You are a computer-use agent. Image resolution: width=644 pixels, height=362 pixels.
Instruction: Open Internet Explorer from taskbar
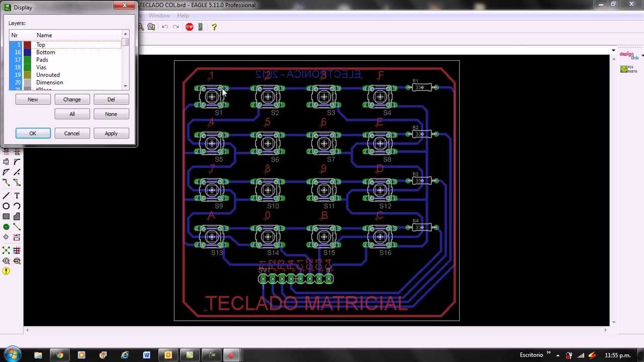pyautogui.click(x=125, y=355)
